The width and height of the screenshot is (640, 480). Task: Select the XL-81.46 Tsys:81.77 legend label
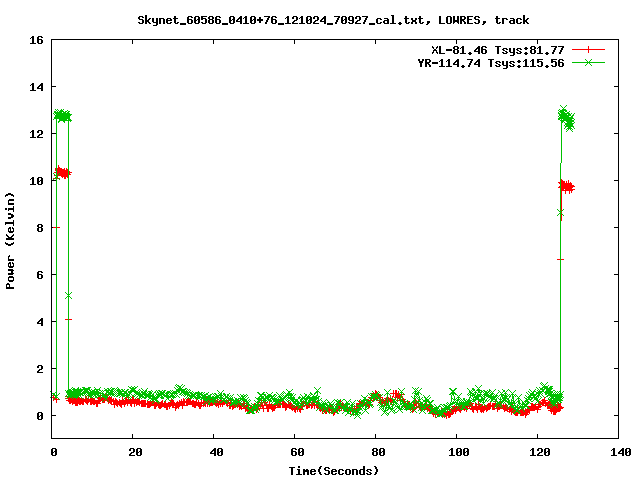pos(498,50)
